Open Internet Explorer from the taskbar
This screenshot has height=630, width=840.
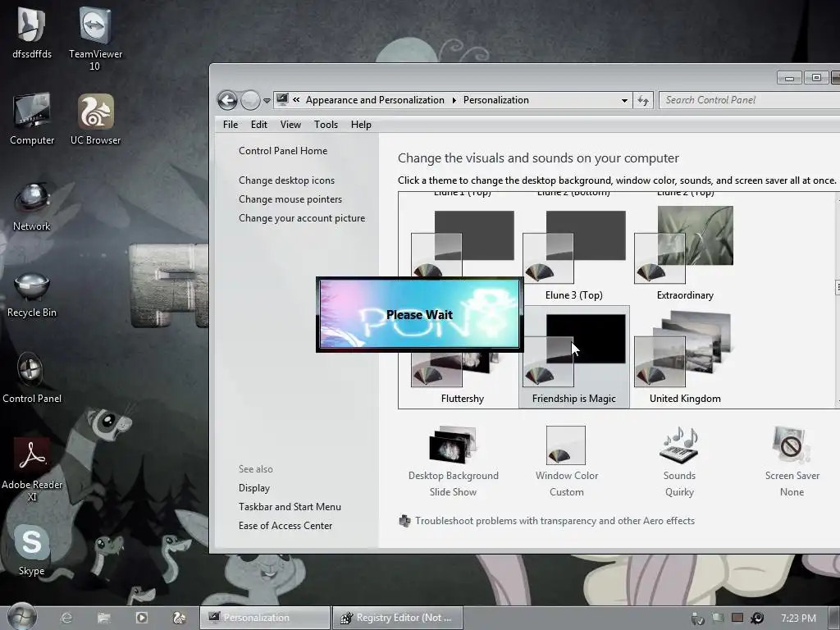click(x=66, y=618)
